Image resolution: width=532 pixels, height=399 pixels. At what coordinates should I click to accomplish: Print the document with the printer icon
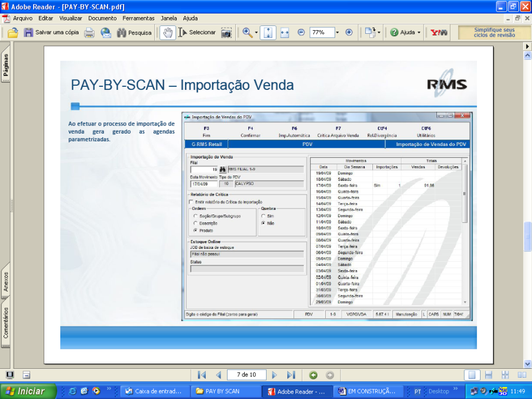(x=89, y=33)
